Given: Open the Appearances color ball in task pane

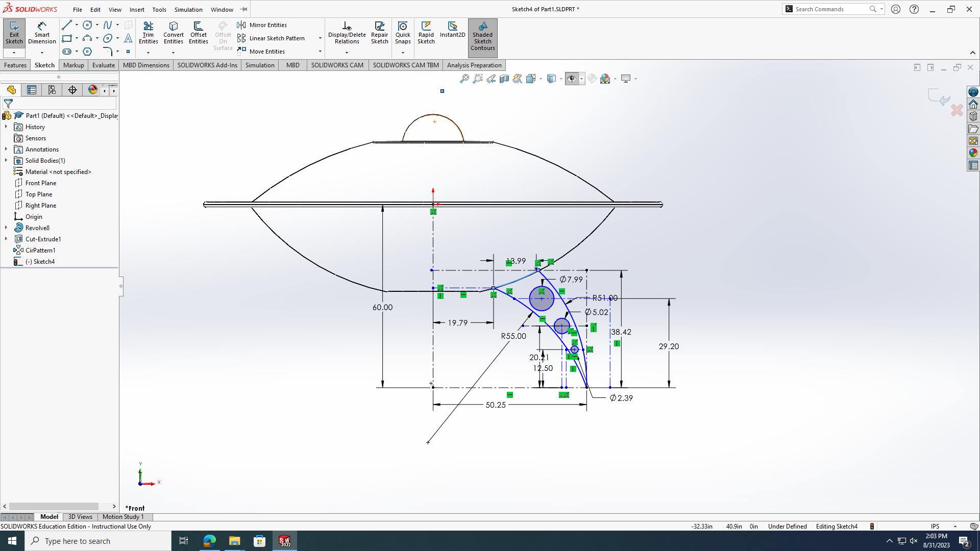Looking at the screenshot, I should 973,153.
